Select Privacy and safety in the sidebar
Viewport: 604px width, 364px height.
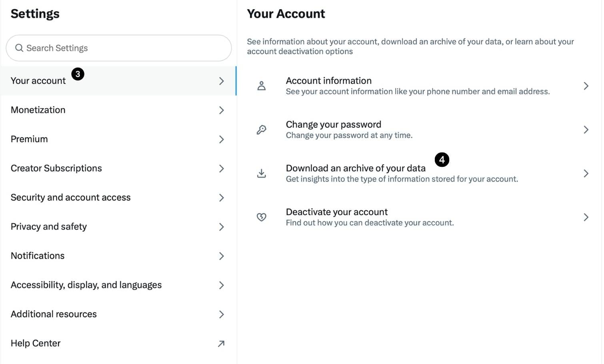[x=48, y=227]
